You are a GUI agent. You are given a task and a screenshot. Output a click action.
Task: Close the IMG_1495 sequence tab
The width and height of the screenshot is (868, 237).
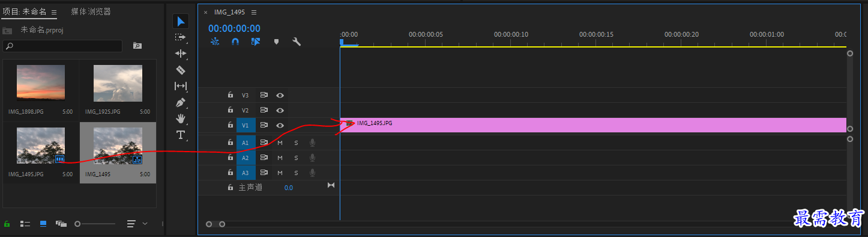click(205, 12)
